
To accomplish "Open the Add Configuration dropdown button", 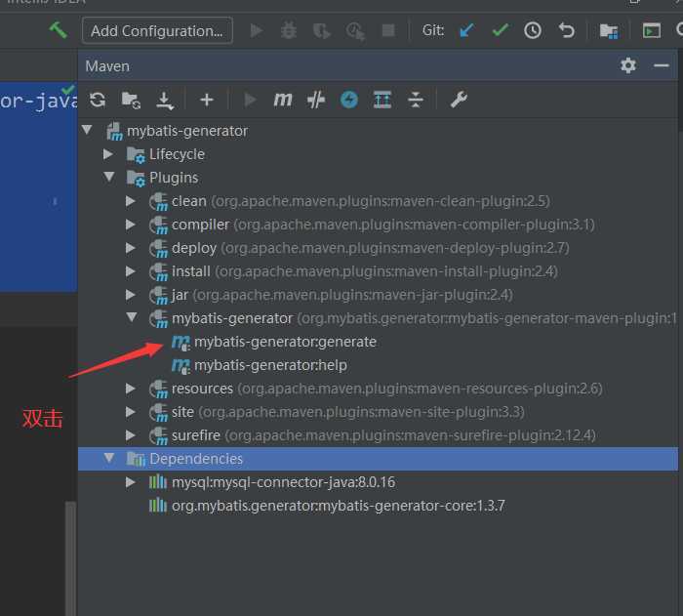I will tap(157, 30).
